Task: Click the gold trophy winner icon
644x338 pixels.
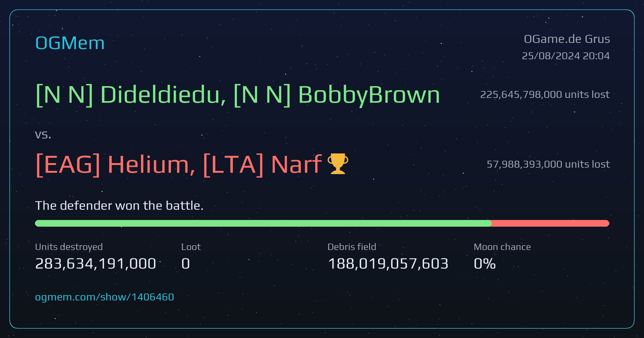Action: [x=338, y=164]
